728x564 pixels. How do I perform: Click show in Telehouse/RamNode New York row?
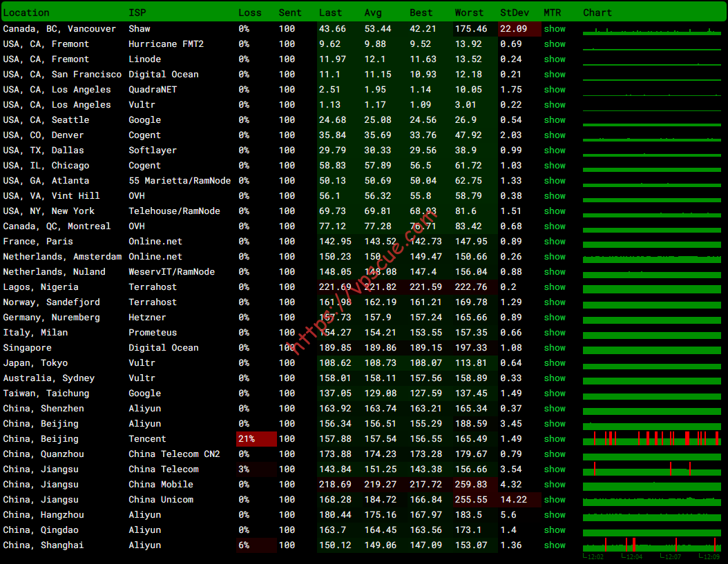(x=555, y=211)
